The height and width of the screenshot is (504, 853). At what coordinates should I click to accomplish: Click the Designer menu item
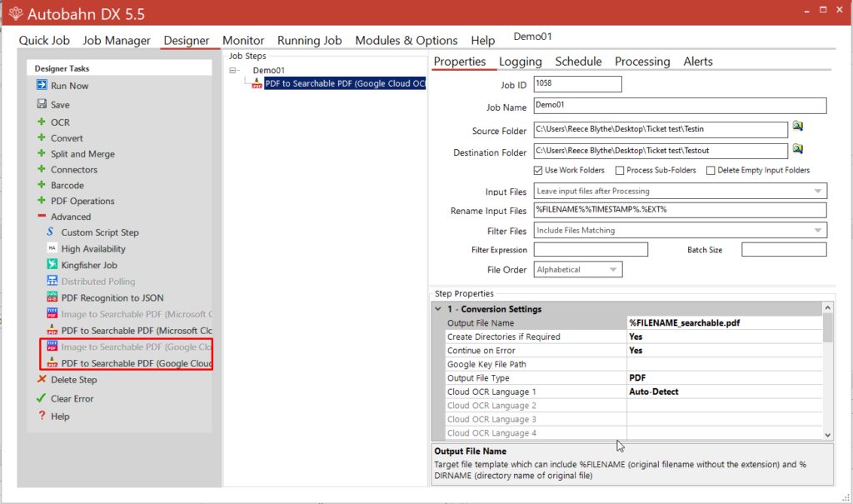(187, 40)
